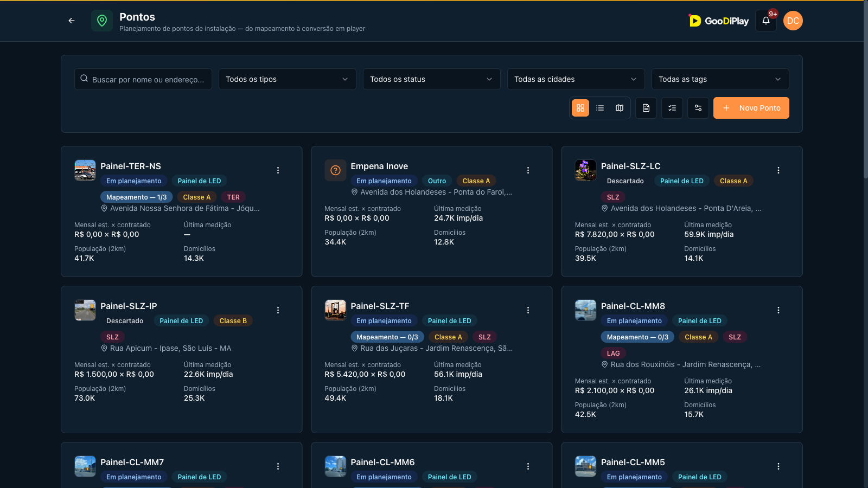The width and height of the screenshot is (868, 488).
Task: Open options menu for Painel-TER-NS
Action: (278, 170)
